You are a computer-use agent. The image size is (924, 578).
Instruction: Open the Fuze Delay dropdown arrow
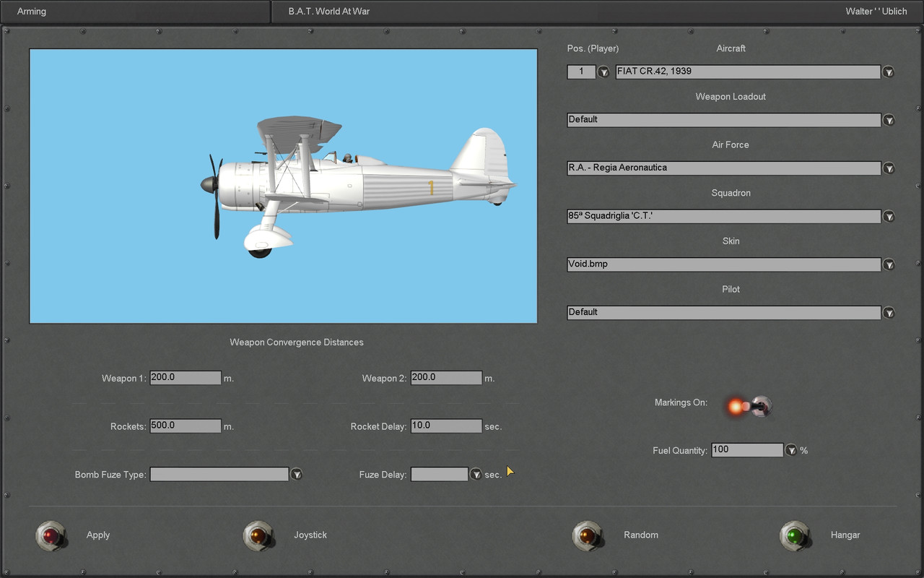[476, 475]
